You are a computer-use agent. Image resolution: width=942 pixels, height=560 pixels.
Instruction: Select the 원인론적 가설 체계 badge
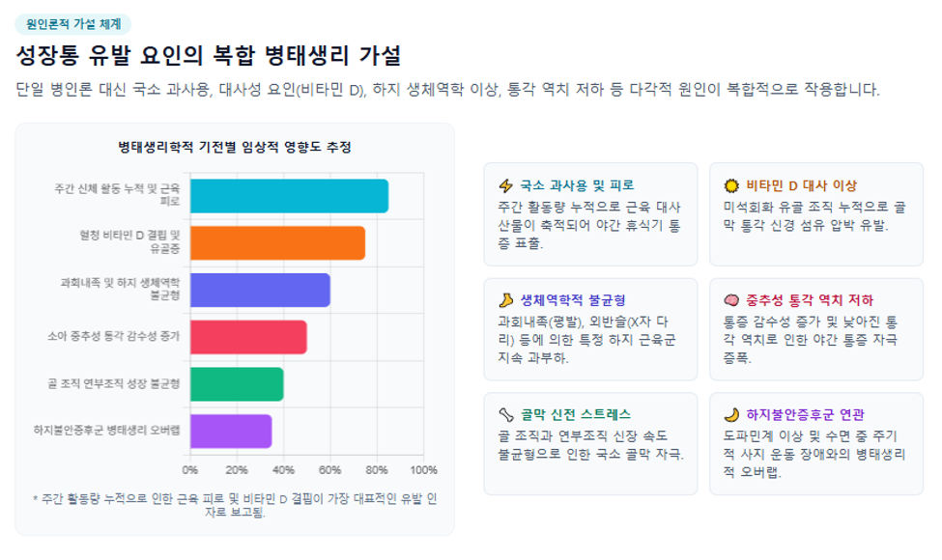pyautogui.click(x=73, y=24)
